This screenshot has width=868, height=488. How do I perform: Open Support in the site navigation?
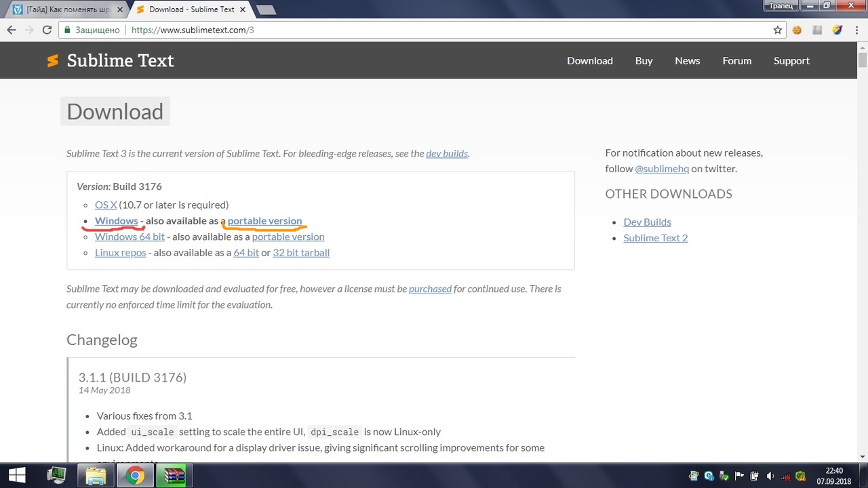coord(791,60)
